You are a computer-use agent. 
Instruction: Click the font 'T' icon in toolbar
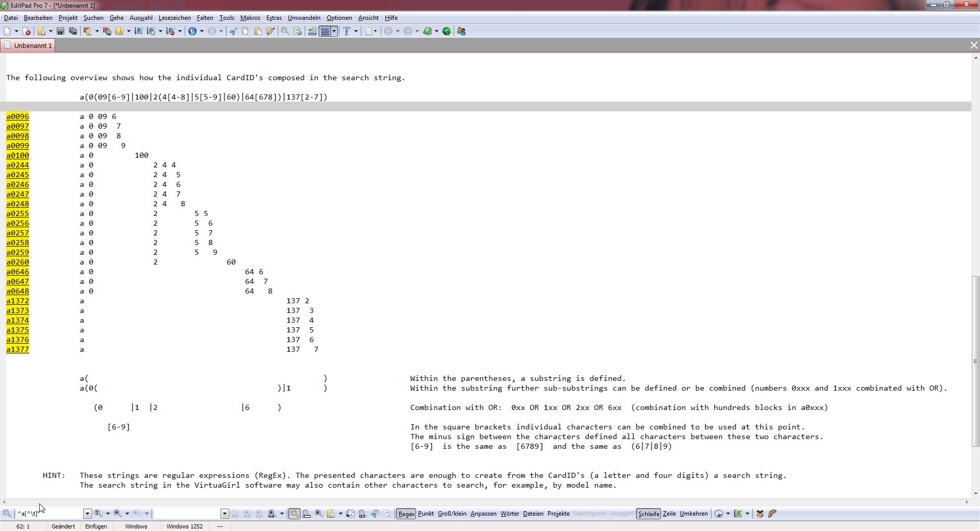tap(347, 31)
